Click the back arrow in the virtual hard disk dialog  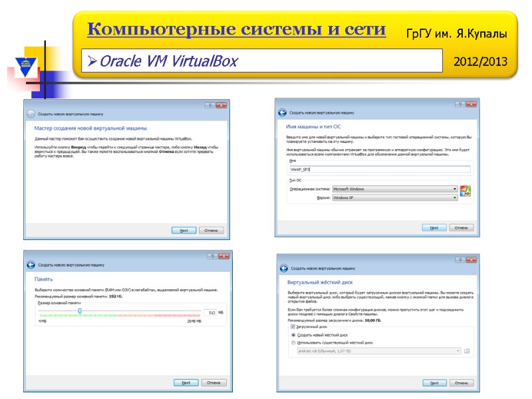284,269
